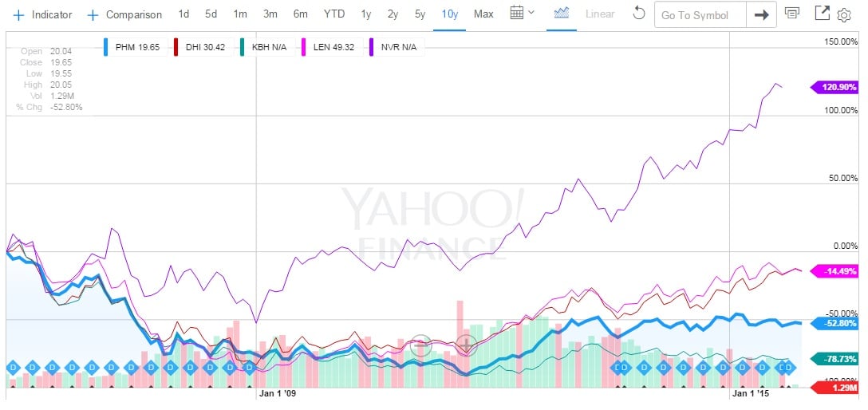Open the calendar date range dropdown

pyautogui.click(x=522, y=14)
